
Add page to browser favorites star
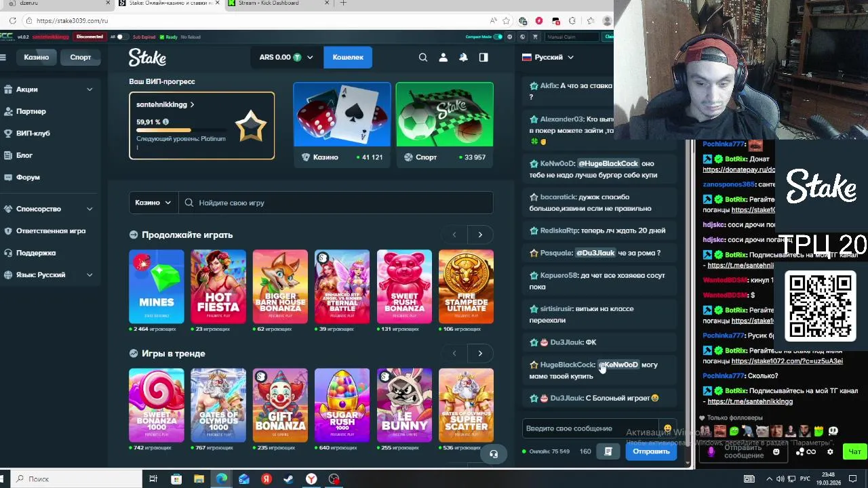(x=506, y=21)
